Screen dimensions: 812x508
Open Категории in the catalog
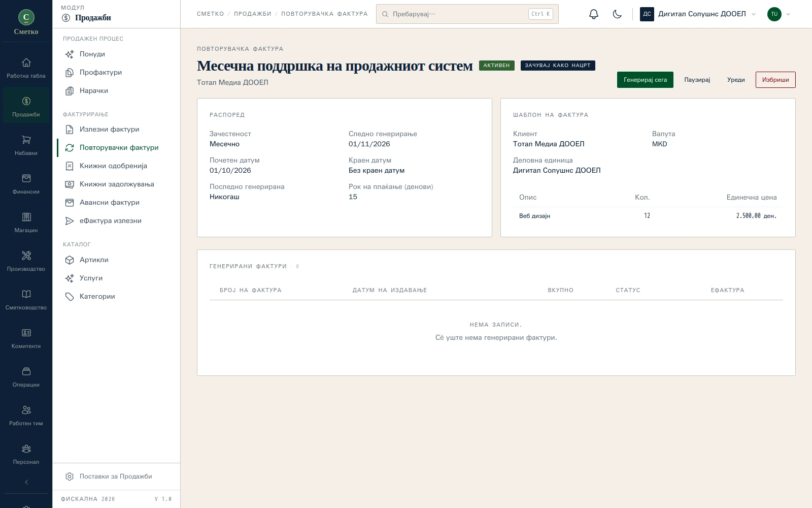pos(116,296)
